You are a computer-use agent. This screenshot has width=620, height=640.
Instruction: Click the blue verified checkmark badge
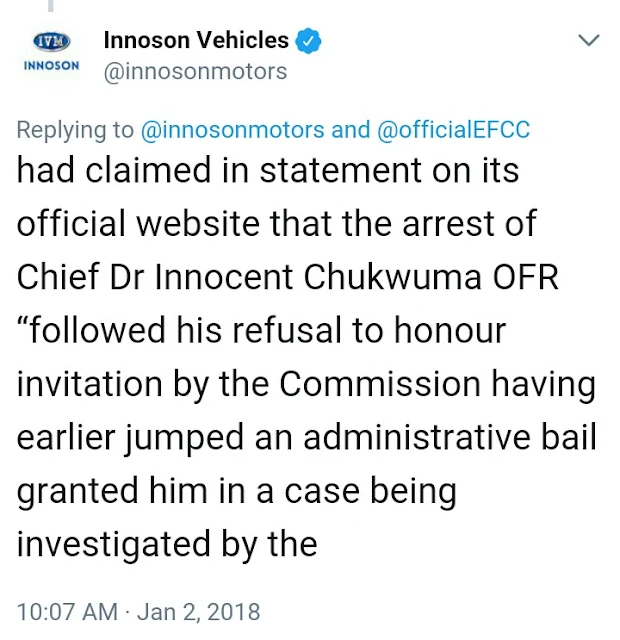(308, 41)
